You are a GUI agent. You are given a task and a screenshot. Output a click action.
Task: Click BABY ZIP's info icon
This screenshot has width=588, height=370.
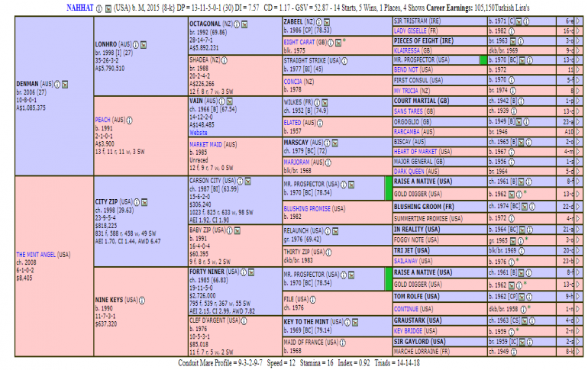pos(230,230)
